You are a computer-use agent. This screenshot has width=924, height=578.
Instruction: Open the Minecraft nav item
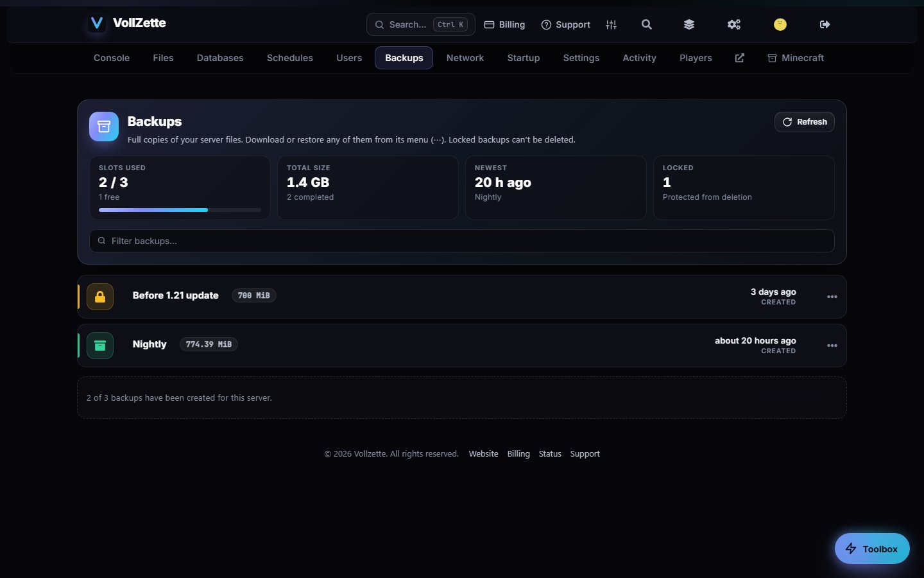coord(796,58)
